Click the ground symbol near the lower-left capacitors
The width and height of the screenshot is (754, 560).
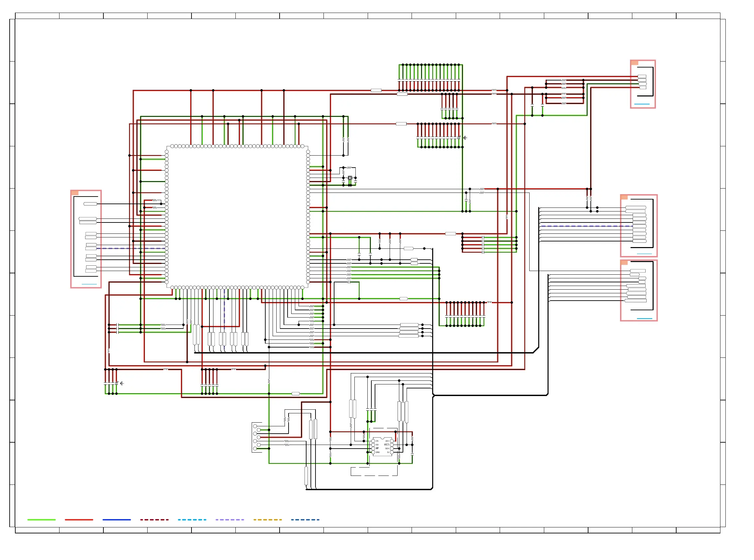click(122, 383)
